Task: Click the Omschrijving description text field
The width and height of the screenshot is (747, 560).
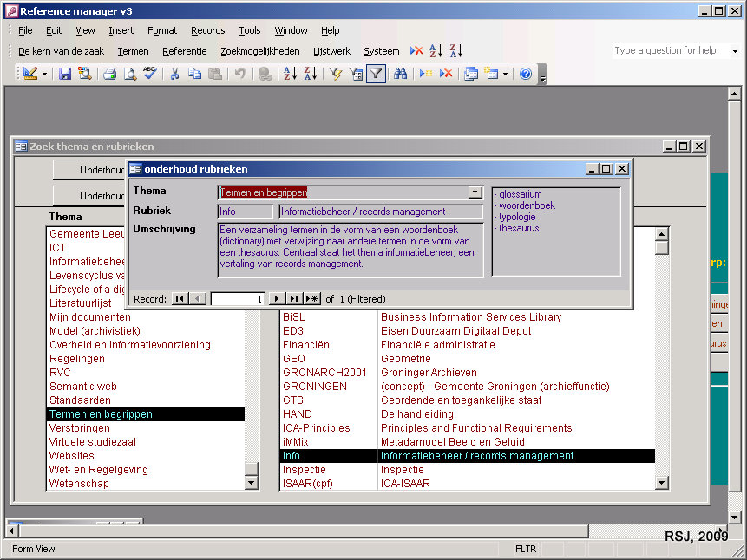Action: [x=350, y=251]
